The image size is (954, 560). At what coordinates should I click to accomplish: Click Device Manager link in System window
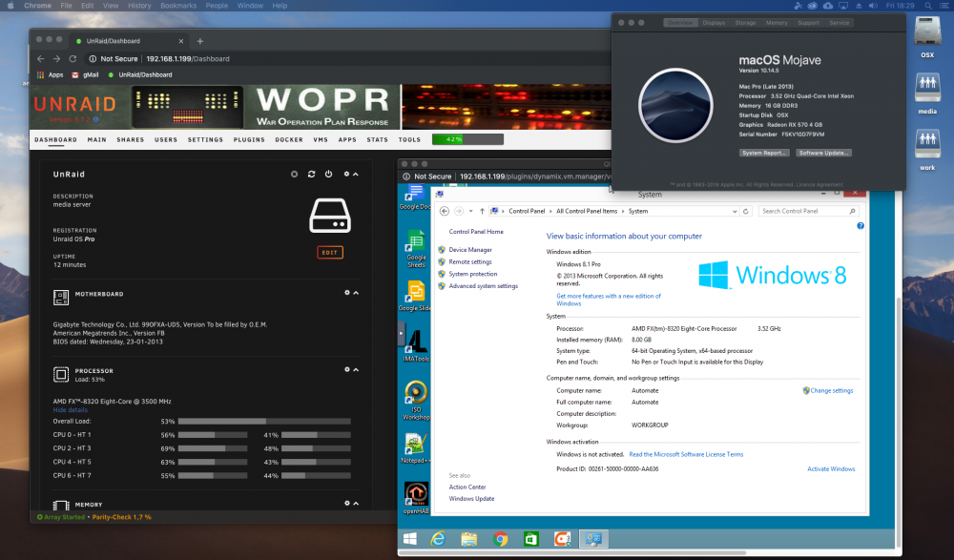[x=469, y=250]
